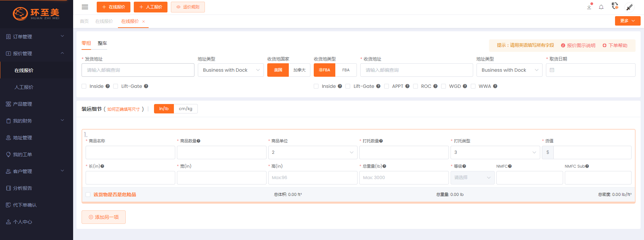Click the language switch icon in header
The width and height of the screenshot is (644, 240).
click(x=615, y=6)
